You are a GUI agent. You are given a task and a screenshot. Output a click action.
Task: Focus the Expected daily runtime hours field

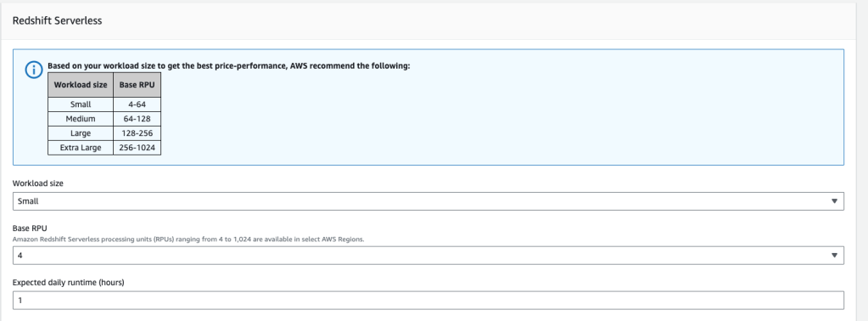[428, 300]
